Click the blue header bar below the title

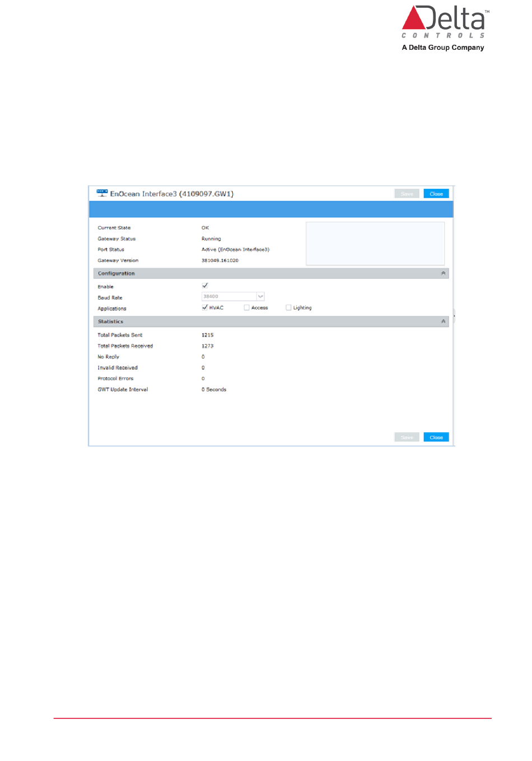tap(270, 209)
